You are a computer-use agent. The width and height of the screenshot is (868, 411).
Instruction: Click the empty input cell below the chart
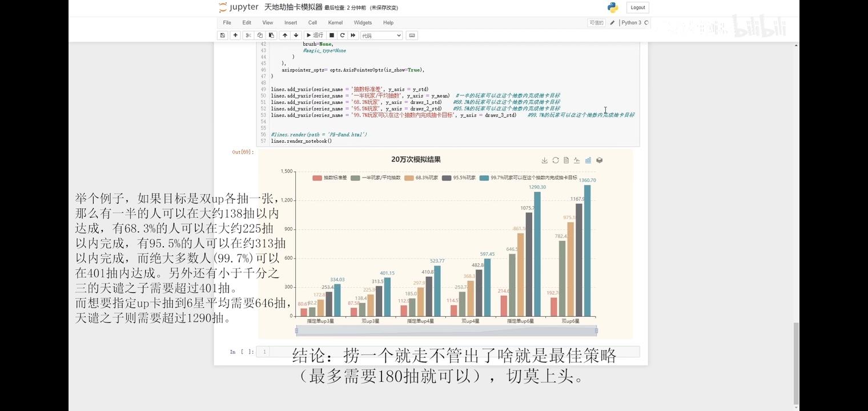click(454, 352)
